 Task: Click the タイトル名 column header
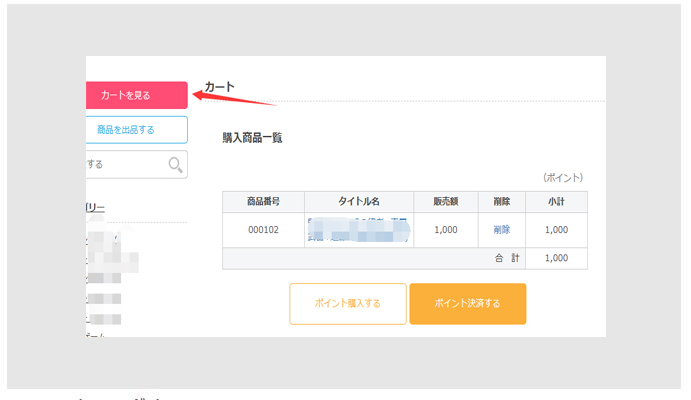[358, 201]
